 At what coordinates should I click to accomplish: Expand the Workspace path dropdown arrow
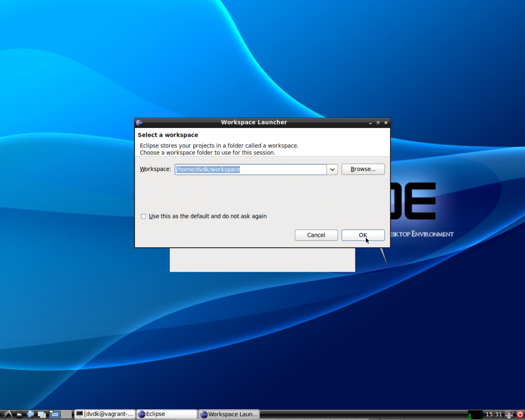click(x=332, y=169)
